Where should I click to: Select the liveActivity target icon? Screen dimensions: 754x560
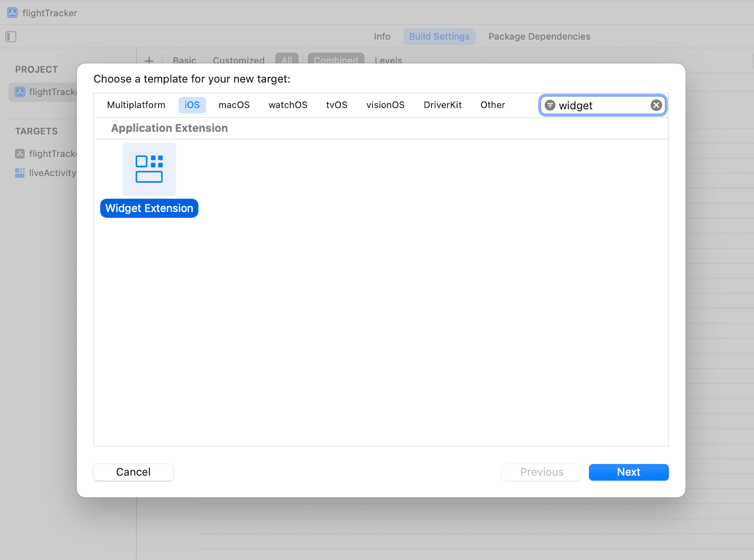[x=19, y=173]
